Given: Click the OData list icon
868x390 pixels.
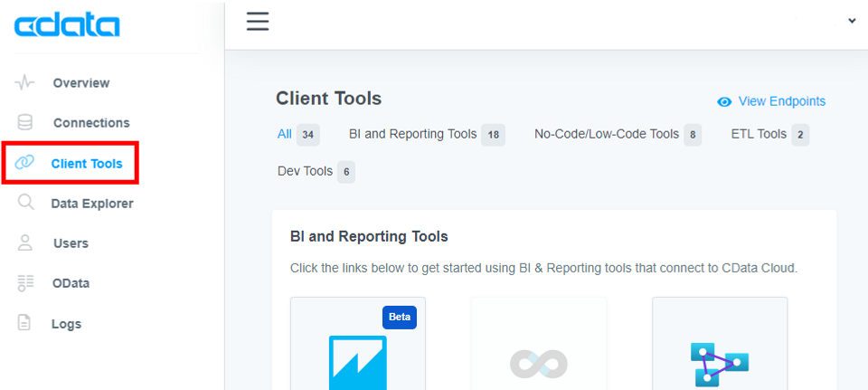Looking at the screenshot, I should click(25, 283).
